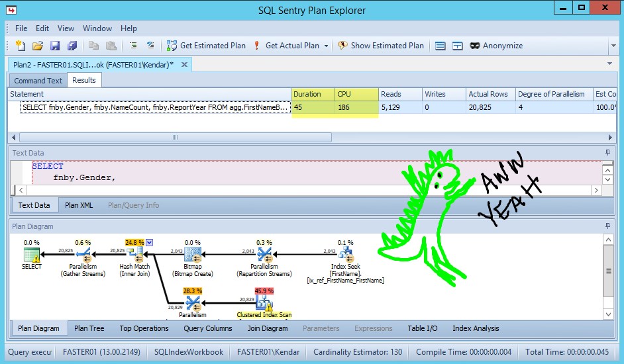Click Get Estimated Plan

pos(206,46)
